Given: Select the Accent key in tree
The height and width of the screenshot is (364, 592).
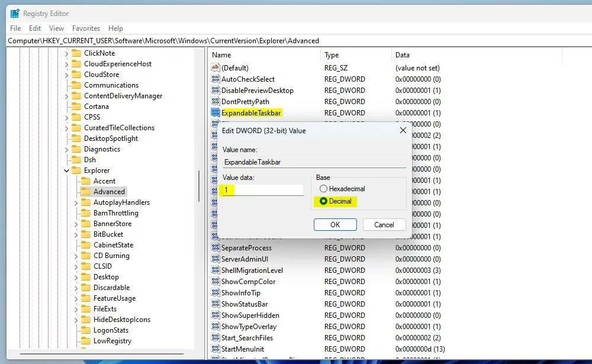Looking at the screenshot, I should click(x=105, y=181).
